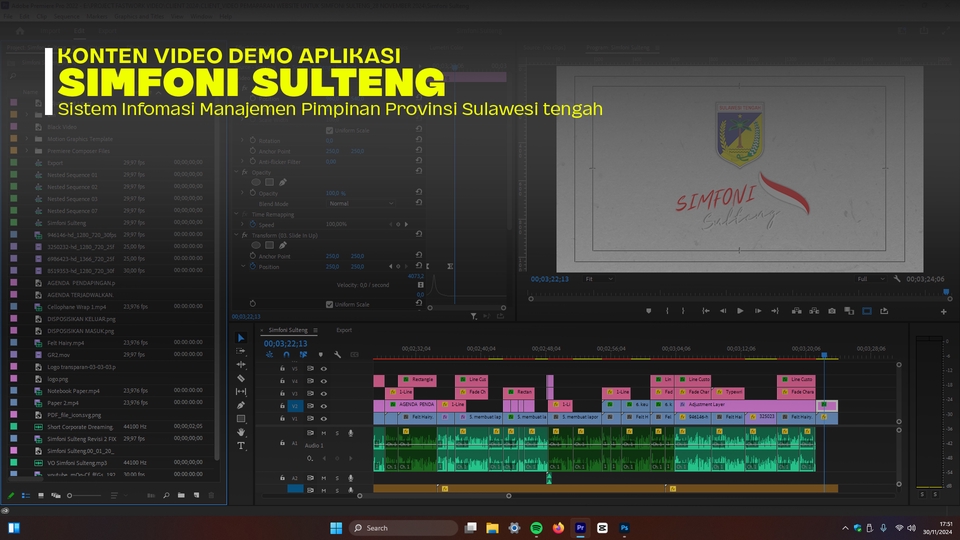Image resolution: width=960 pixels, height=540 pixels.
Task: Open Timeline Display Settings wrench
Action: click(x=337, y=354)
